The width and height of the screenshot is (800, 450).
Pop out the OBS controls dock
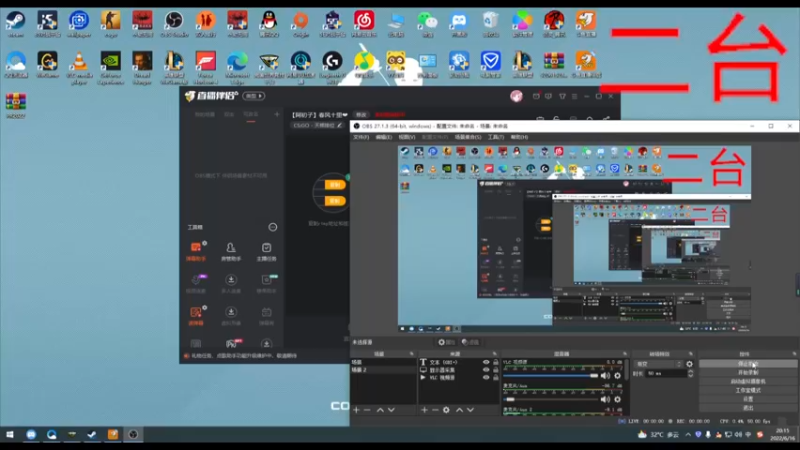794,354
